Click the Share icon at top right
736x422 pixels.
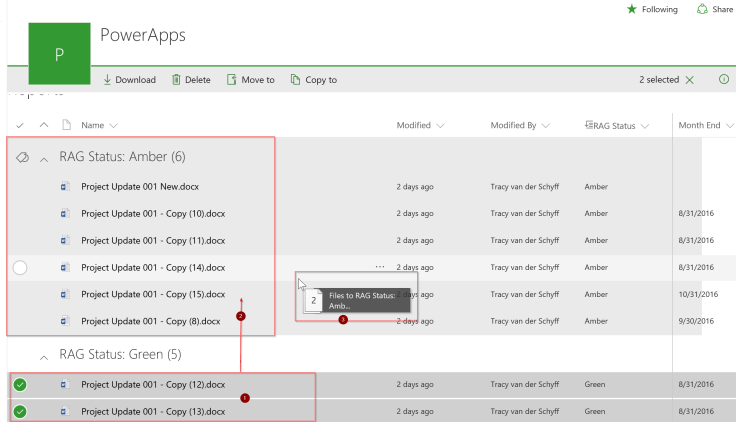tap(701, 10)
